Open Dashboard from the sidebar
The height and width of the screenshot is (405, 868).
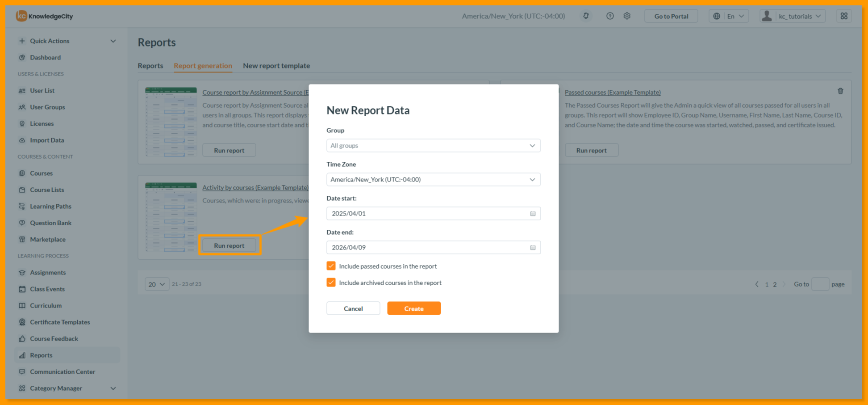[x=45, y=57]
